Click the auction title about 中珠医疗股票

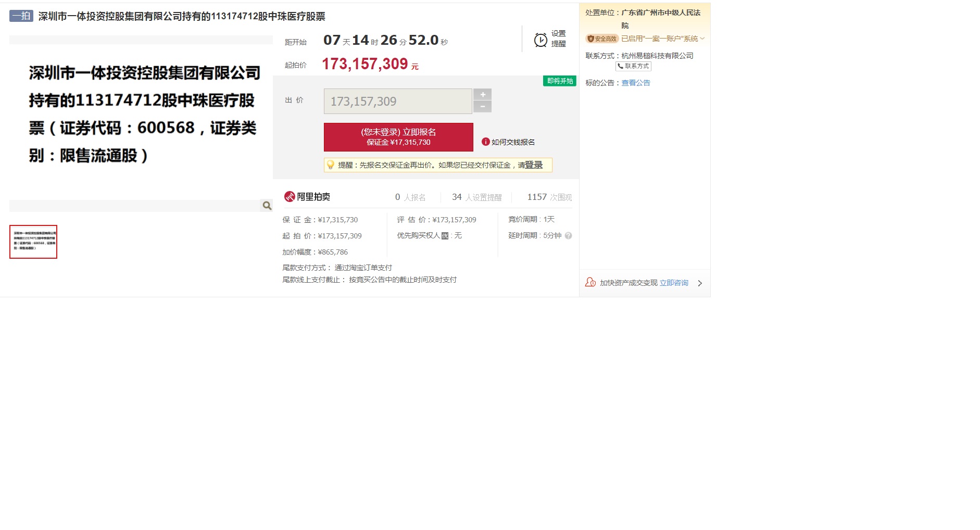pos(182,17)
